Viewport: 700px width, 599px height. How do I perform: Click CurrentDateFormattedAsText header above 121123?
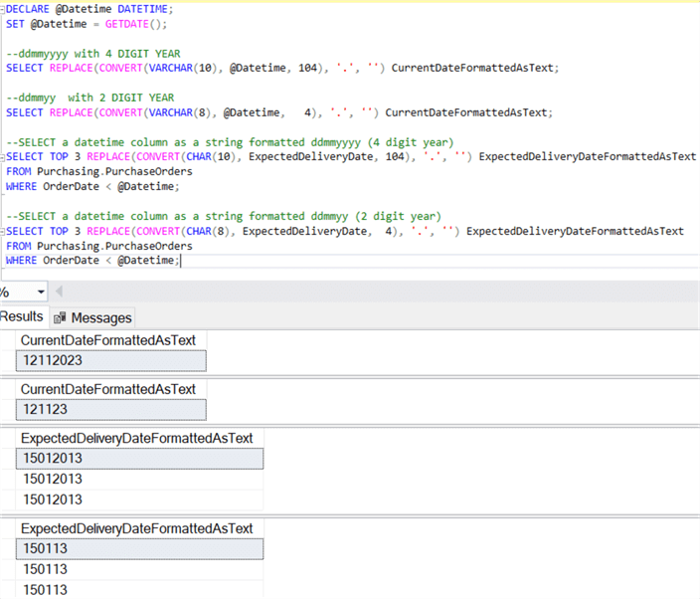coord(107,389)
